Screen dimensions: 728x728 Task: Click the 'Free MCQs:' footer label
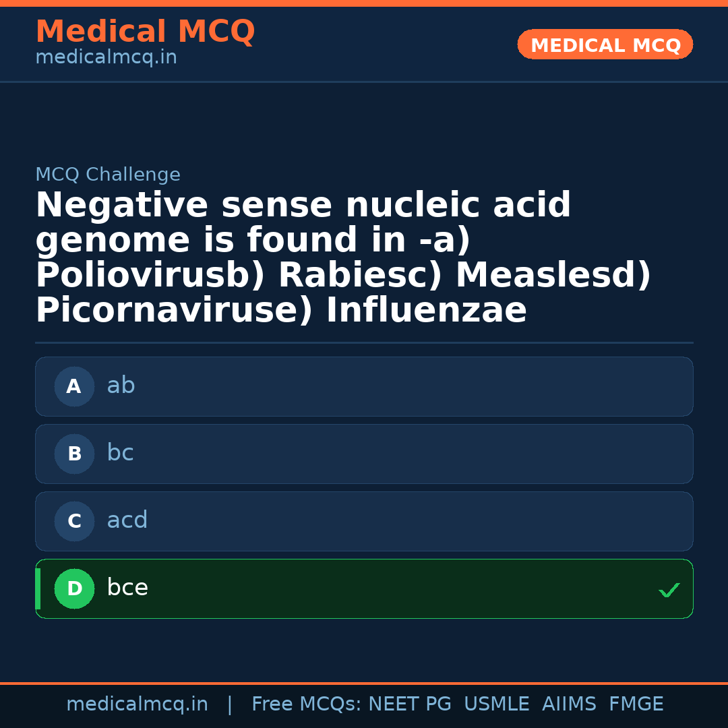coord(307,704)
